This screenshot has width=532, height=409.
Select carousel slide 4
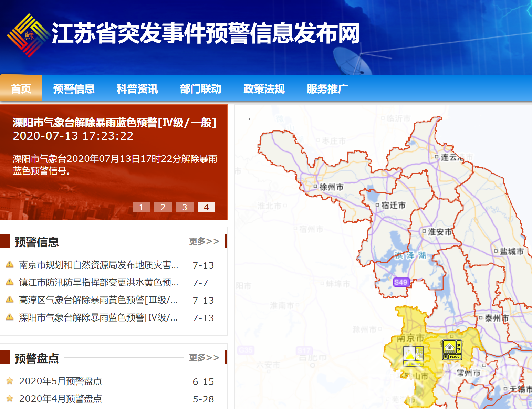click(206, 207)
